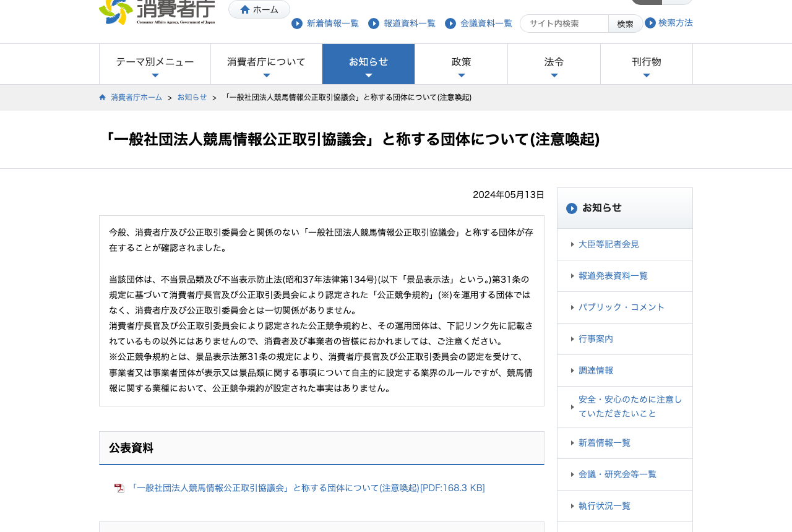The height and width of the screenshot is (532, 792).
Task: Click the 公表資料 section heading
Action: point(131,448)
